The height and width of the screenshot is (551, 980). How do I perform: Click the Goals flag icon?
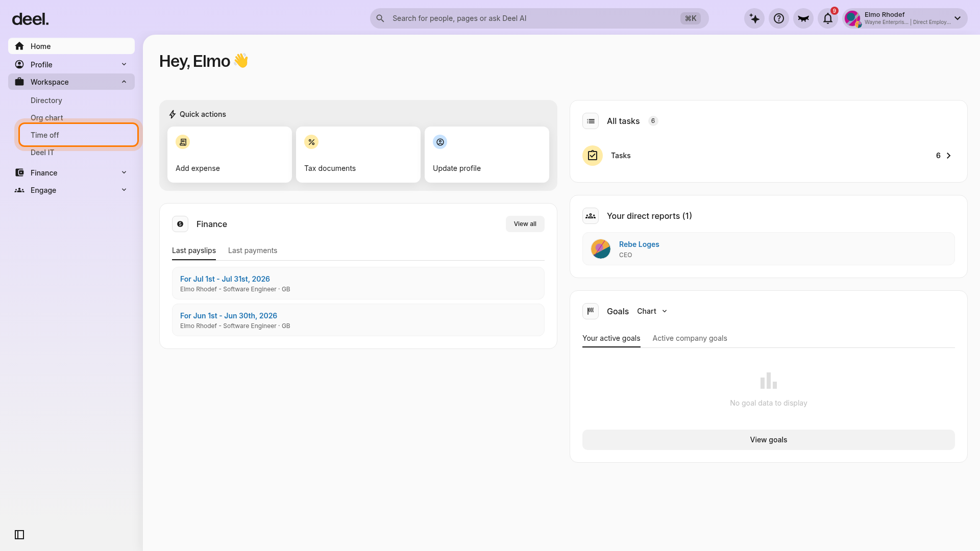point(591,311)
